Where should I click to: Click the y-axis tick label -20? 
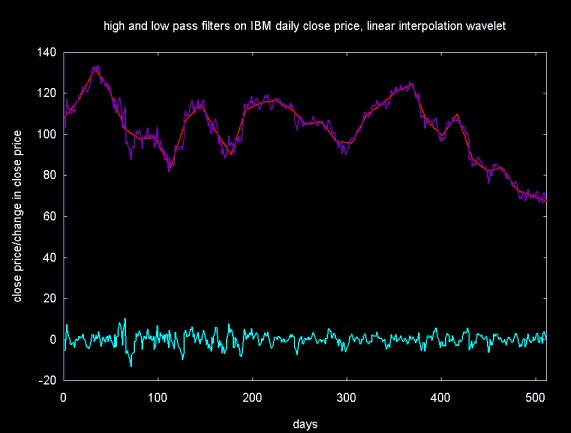(48, 381)
